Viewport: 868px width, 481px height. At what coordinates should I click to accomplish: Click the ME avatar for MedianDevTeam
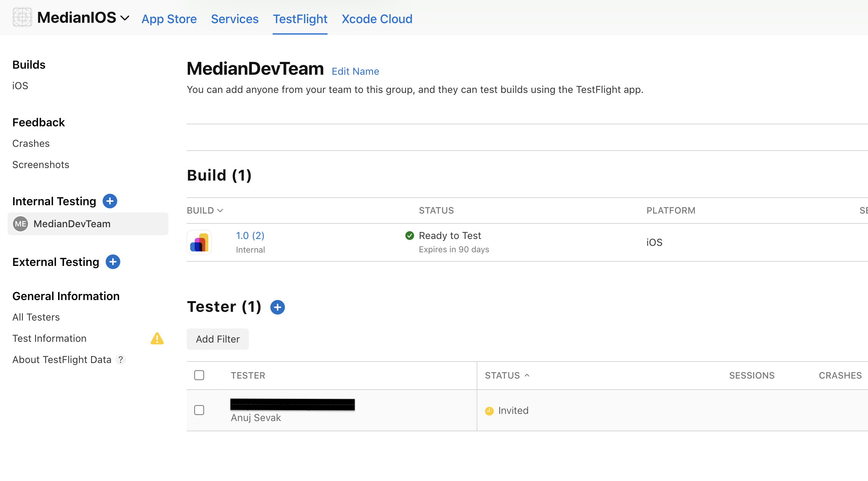(x=20, y=224)
